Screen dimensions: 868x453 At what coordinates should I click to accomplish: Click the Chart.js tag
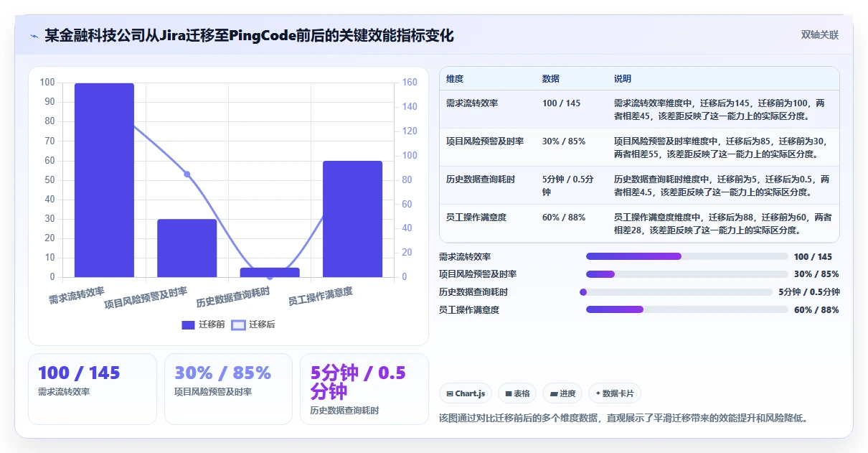point(466,393)
